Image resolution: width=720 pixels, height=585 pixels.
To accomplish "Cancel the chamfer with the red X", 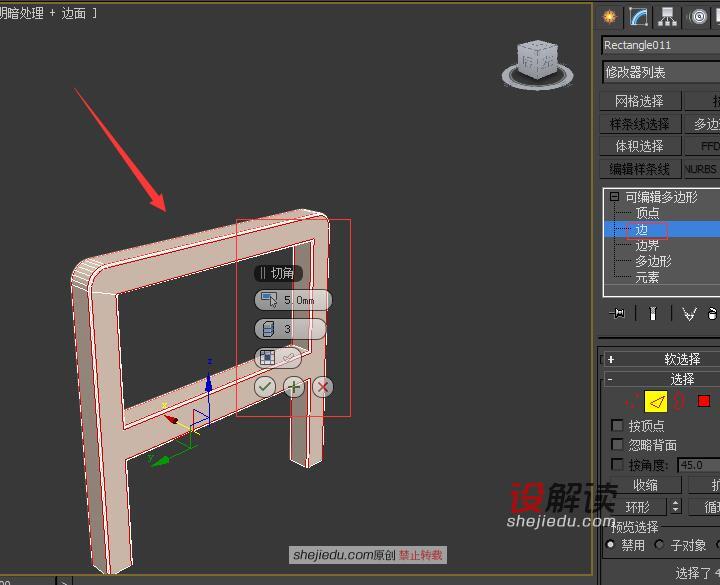I will [x=322, y=387].
